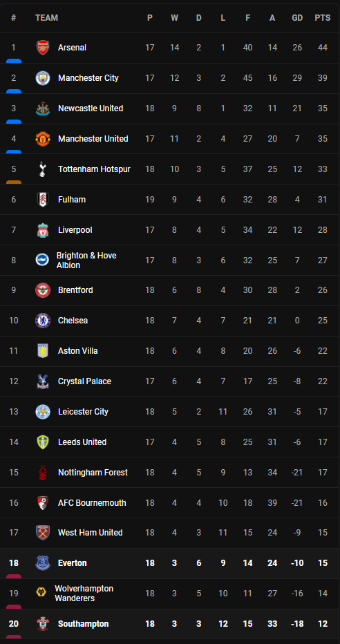Viewport: 340px width, 644px height.
Task: Open Brighton & Hove Albion team page
Action: (x=86, y=261)
